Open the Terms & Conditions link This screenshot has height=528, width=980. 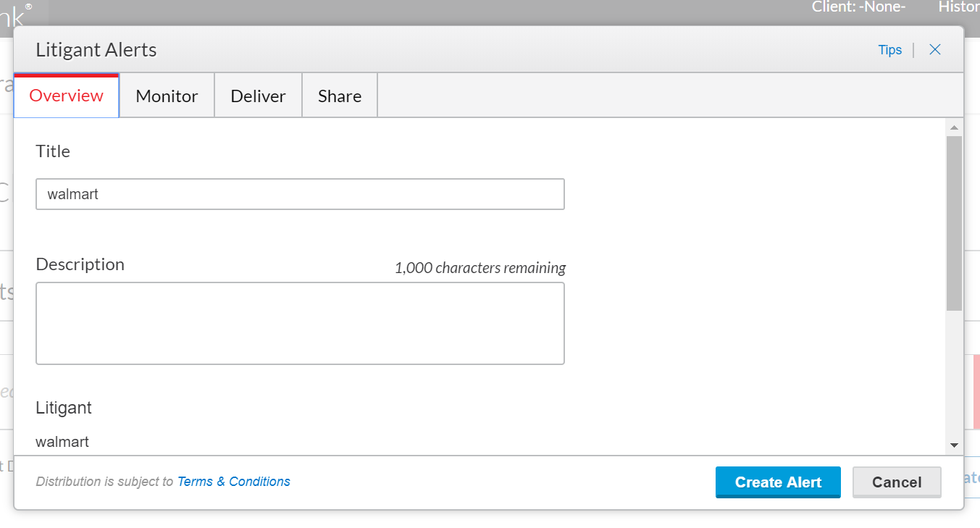[234, 482]
